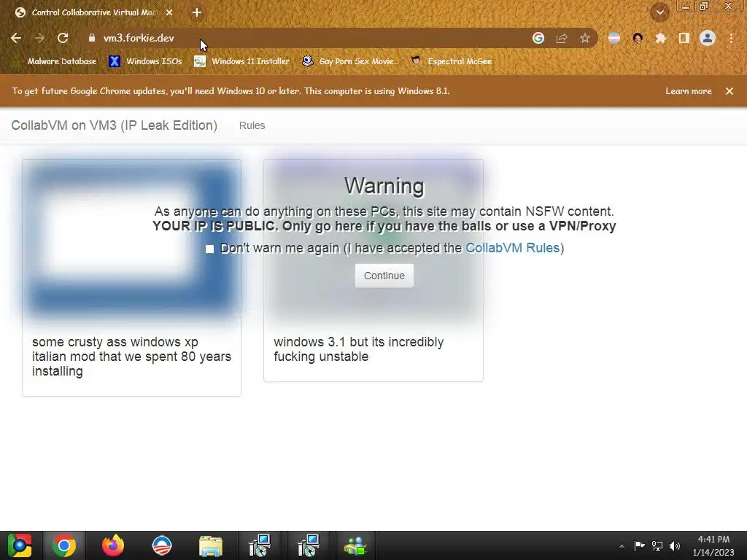The height and width of the screenshot is (560, 747).
Task: Click the padlock site info icon
Action: (x=92, y=38)
